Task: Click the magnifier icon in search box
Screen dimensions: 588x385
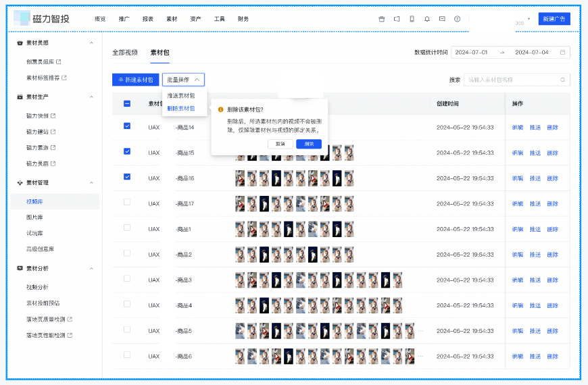Action: 562,80
